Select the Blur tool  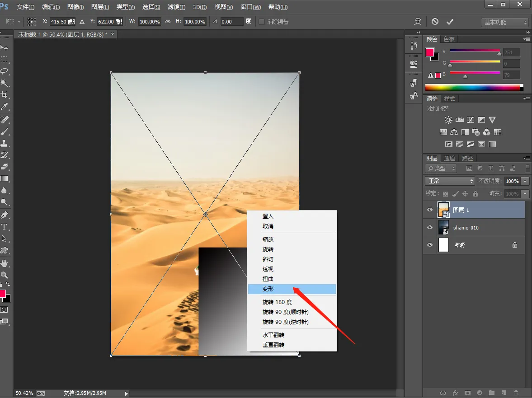tap(4, 190)
